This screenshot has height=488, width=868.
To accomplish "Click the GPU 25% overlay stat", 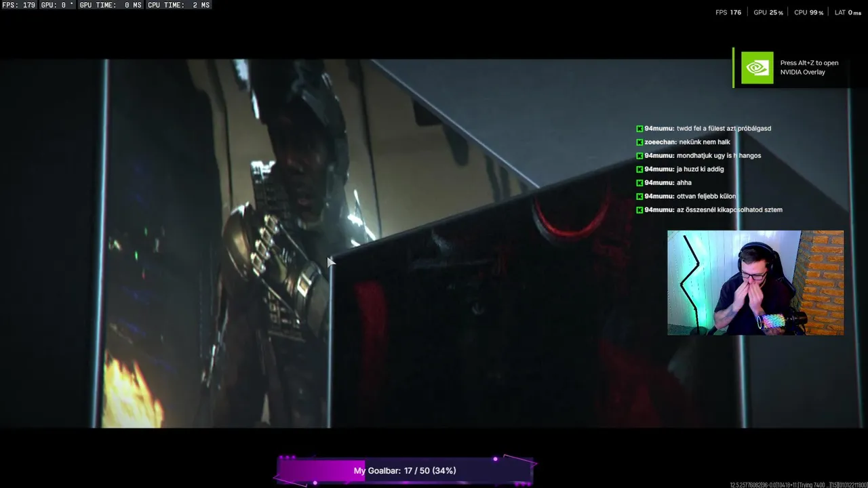I will tap(768, 12).
